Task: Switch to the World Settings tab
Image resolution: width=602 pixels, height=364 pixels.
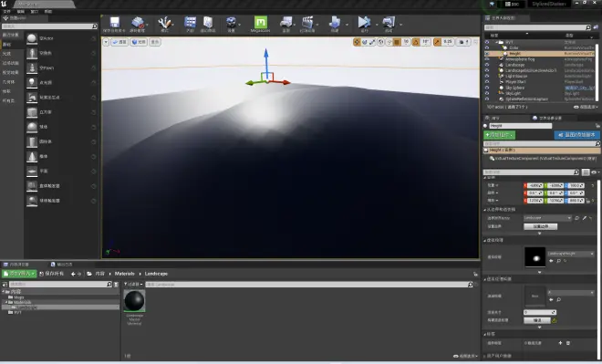Action: (x=547, y=118)
